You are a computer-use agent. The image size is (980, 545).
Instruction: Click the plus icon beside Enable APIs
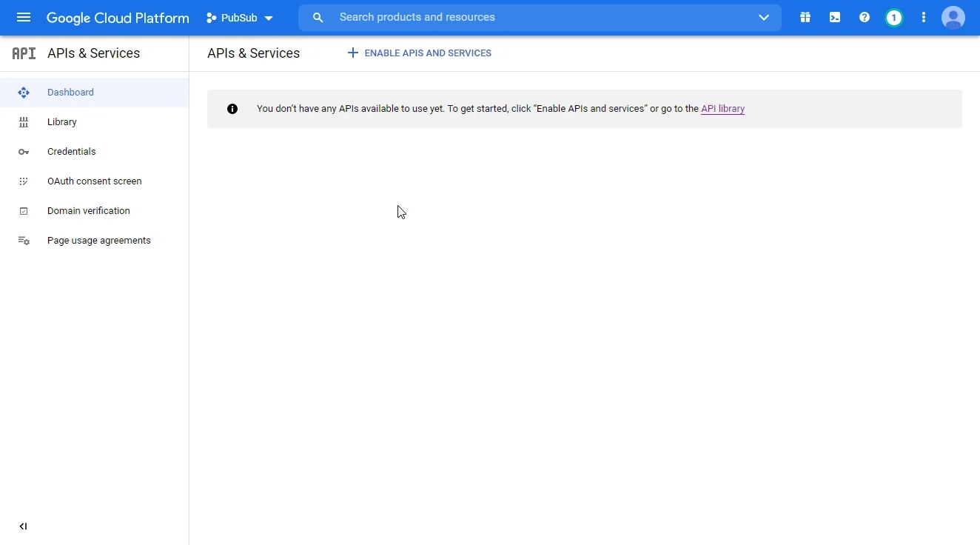(353, 53)
